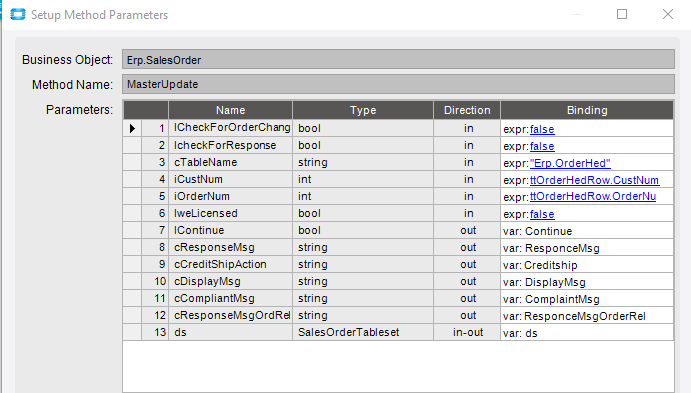
Task: Click the string type cell for cTableName
Action: pos(363,162)
